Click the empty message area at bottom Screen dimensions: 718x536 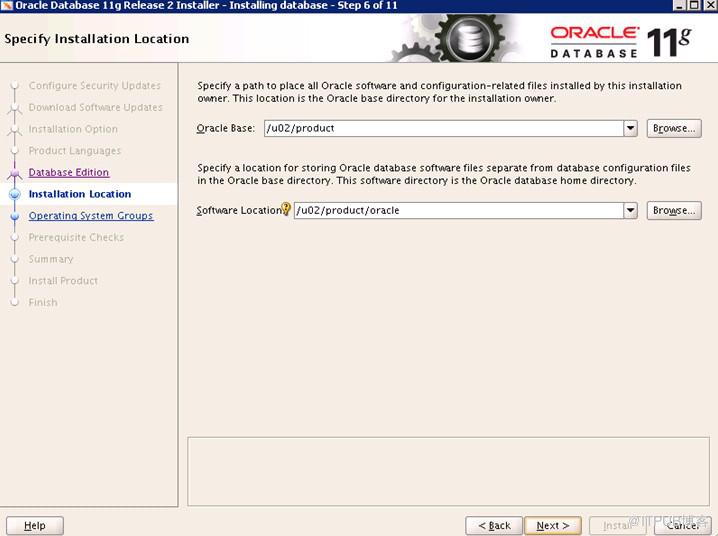(x=448, y=471)
